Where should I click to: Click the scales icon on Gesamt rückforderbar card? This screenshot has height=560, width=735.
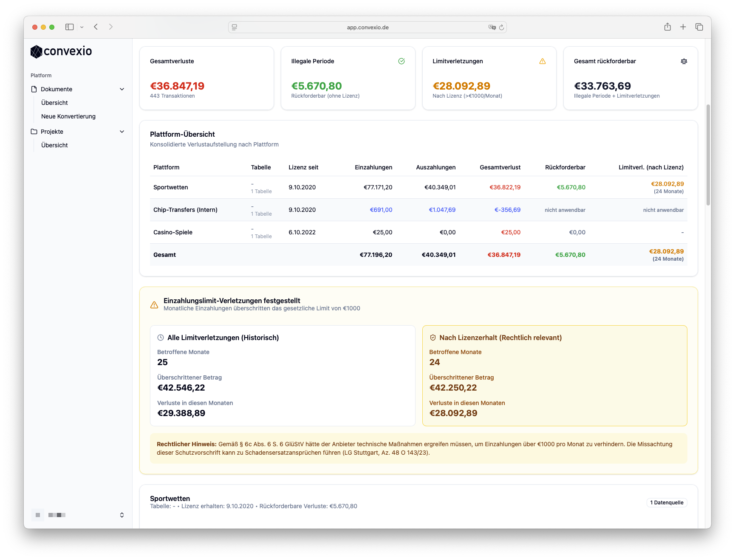(x=684, y=61)
